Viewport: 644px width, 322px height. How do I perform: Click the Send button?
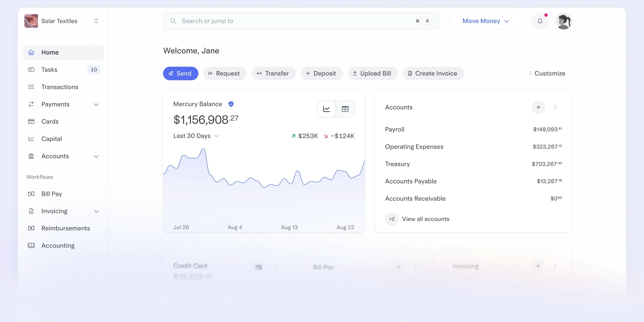(180, 73)
